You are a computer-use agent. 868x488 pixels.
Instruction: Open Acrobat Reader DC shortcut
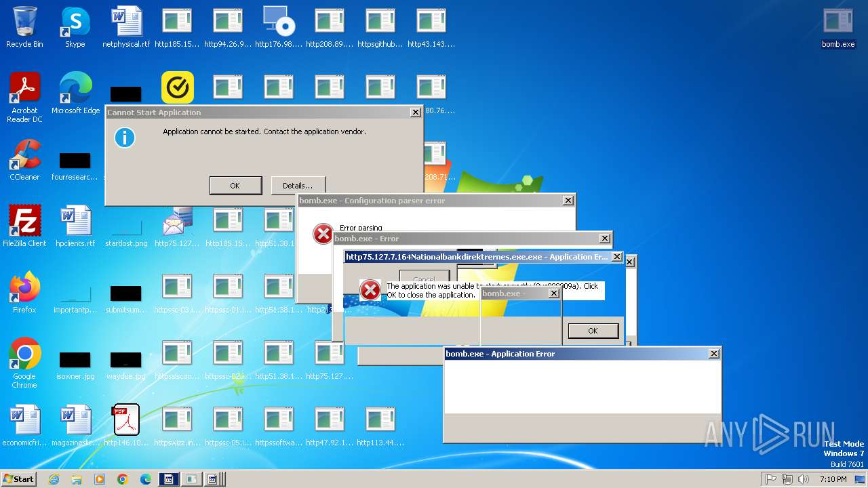click(24, 98)
